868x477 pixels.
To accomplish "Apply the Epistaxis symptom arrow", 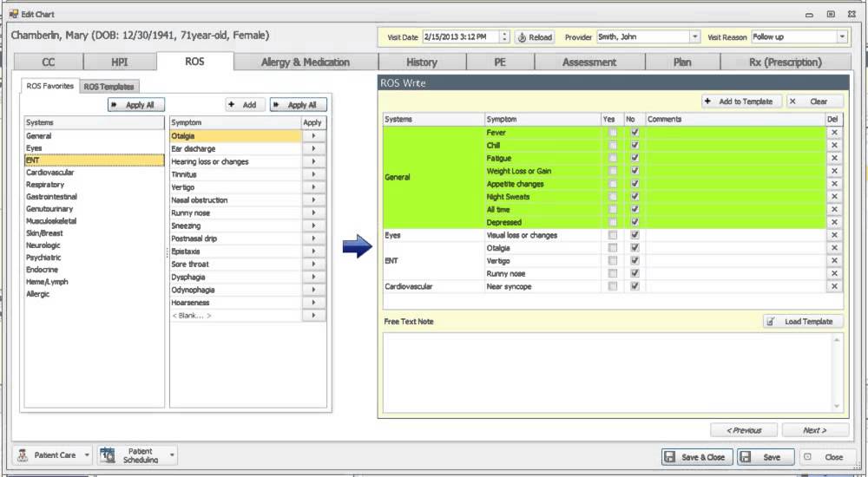I will tap(313, 252).
